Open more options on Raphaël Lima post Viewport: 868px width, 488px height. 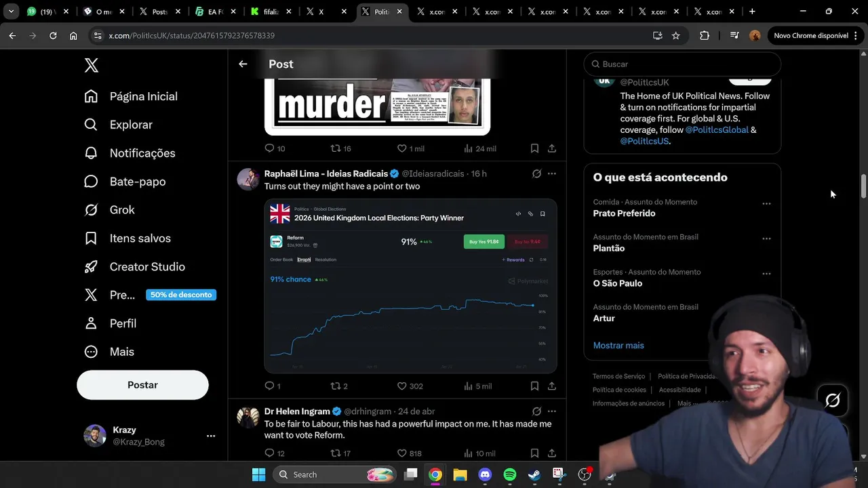coord(552,174)
